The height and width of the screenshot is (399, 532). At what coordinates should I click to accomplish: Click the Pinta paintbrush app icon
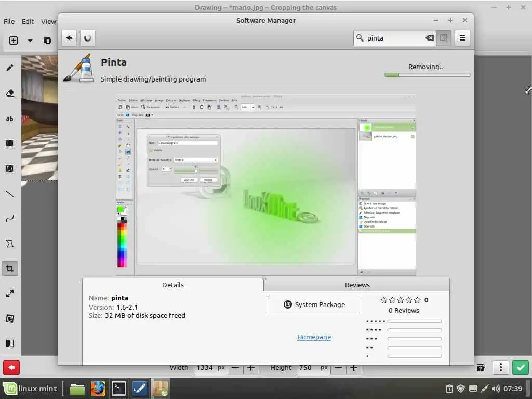(78, 68)
